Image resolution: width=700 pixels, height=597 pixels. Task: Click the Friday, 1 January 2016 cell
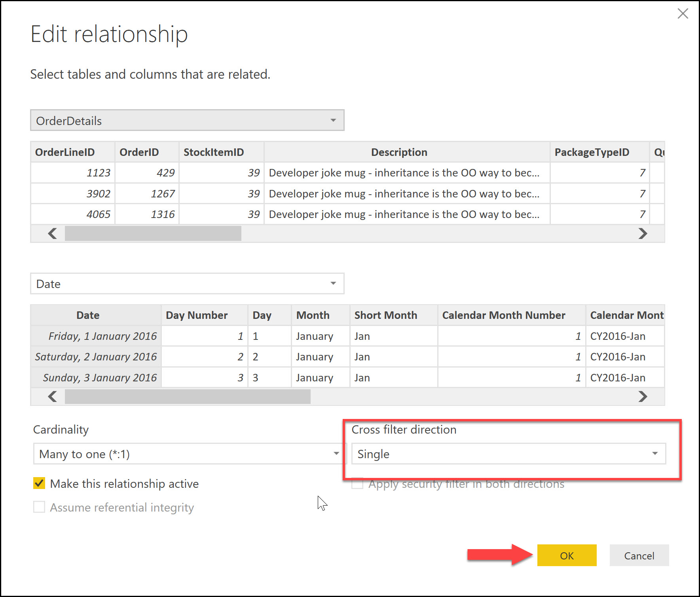click(x=96, y=336)
